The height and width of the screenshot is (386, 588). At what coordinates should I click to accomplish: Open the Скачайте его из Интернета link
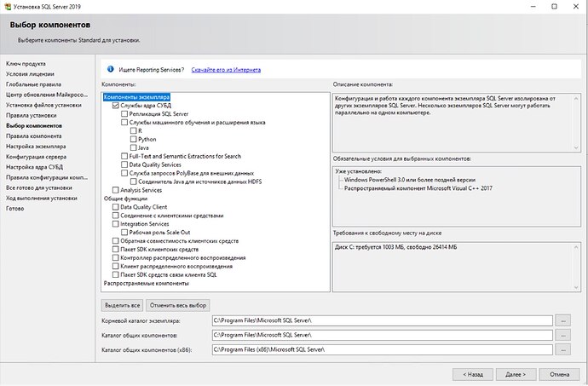point(226,70)
